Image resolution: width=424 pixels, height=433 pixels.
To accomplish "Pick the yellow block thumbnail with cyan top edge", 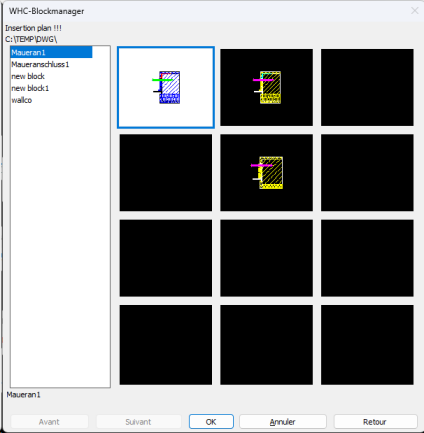I will click(266, 87).
